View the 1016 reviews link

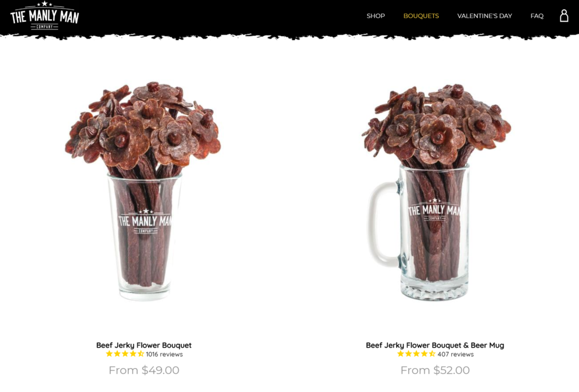click(165, 354)
